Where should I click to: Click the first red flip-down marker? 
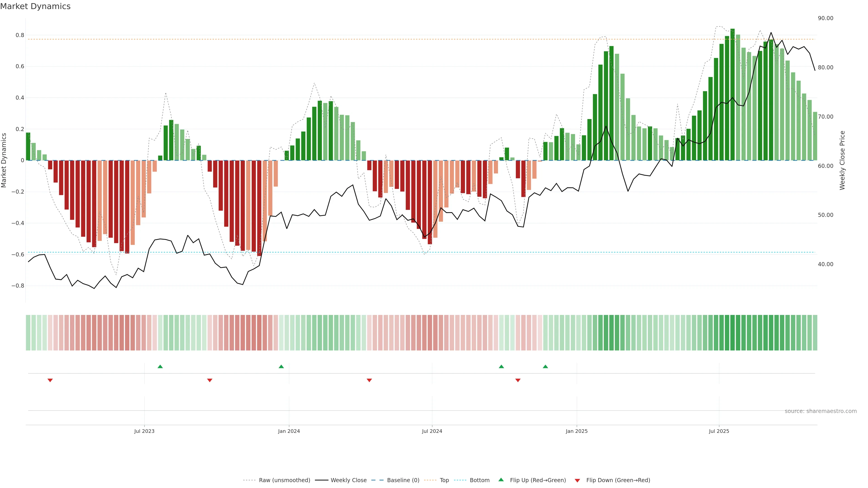pyautogui.click(x=50, y=380)
